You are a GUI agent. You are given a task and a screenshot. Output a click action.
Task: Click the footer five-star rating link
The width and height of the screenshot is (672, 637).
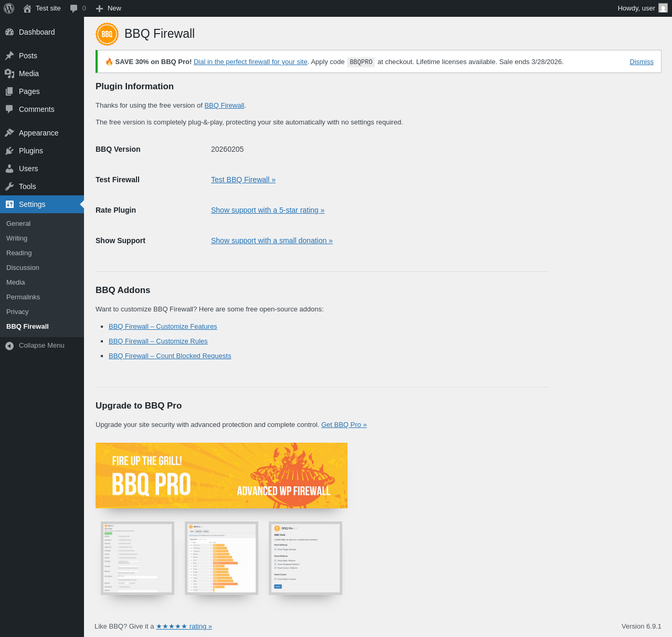(184, 626)
